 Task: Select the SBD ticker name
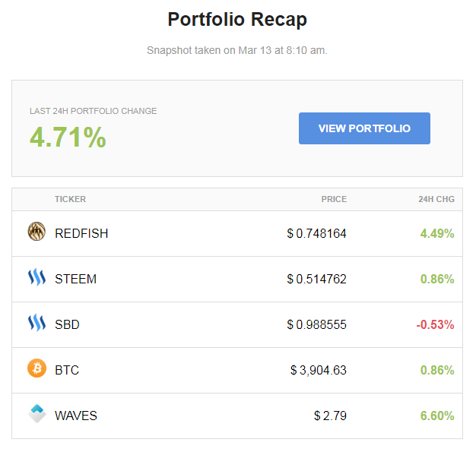(67, 324)
